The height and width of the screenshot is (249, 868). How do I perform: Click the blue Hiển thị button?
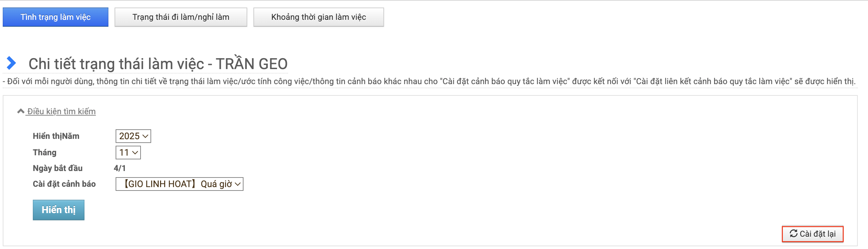click(x=58, y=210)
